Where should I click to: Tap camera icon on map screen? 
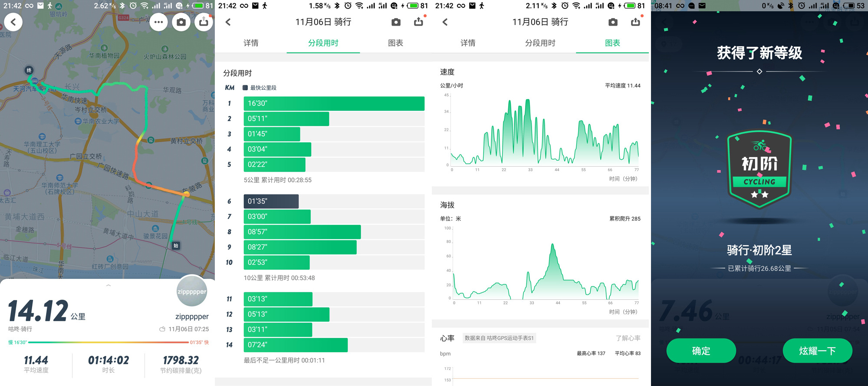point(181,22)
